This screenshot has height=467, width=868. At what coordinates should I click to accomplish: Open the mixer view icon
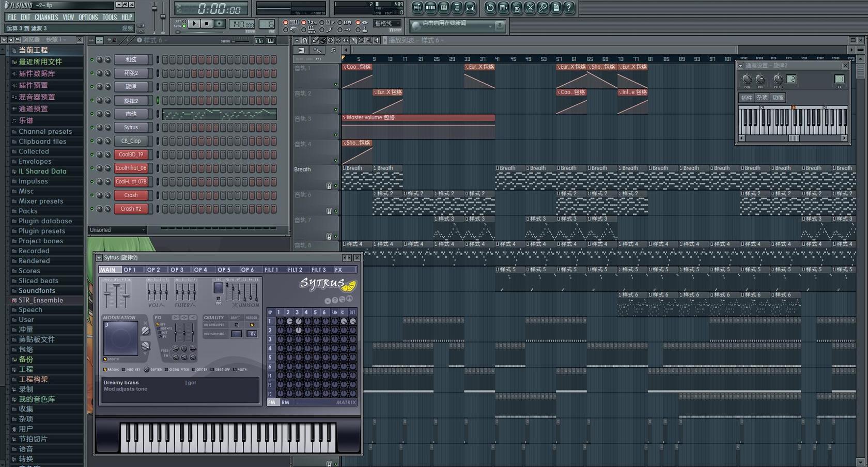click(470, 7)
